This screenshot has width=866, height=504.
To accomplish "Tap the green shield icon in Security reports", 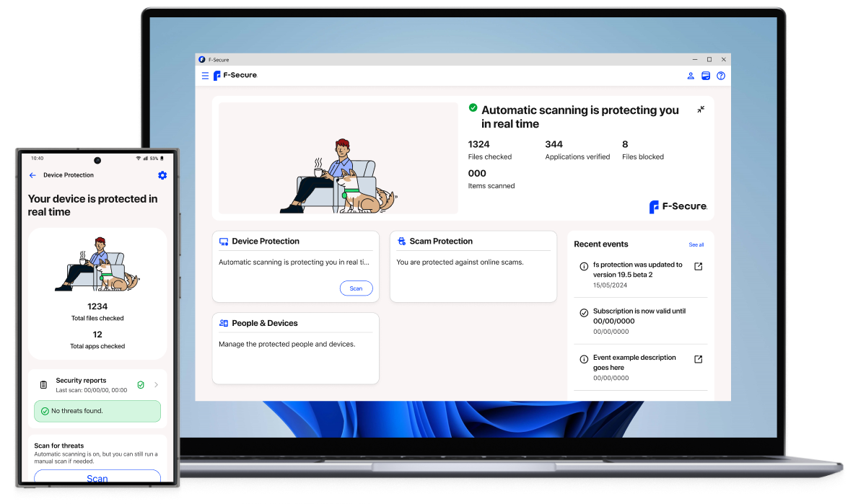I will [141, 385].
